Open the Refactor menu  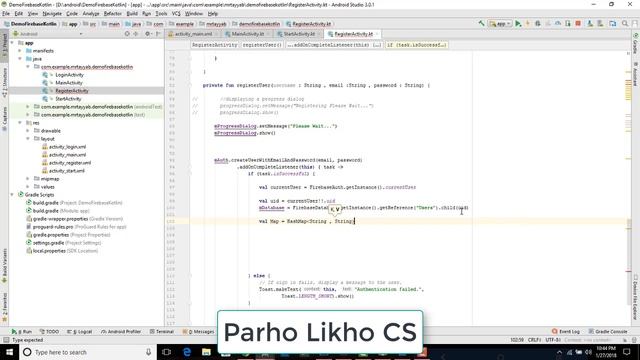point(113,13)
